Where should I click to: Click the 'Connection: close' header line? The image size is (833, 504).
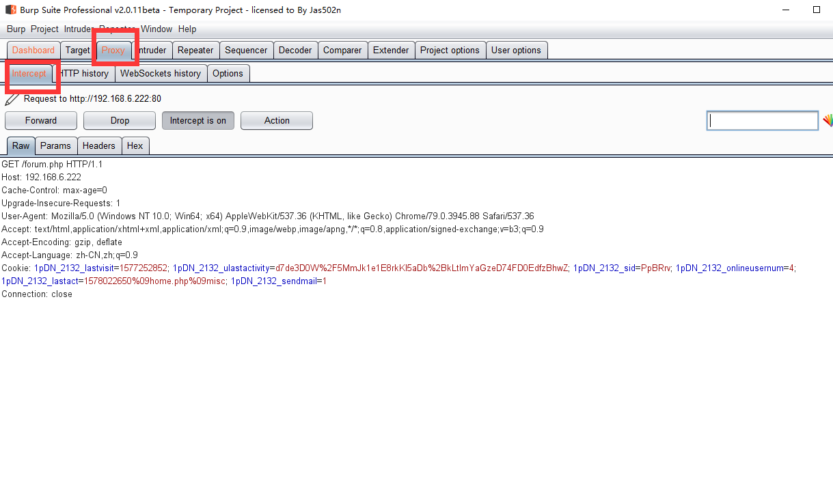37,294
